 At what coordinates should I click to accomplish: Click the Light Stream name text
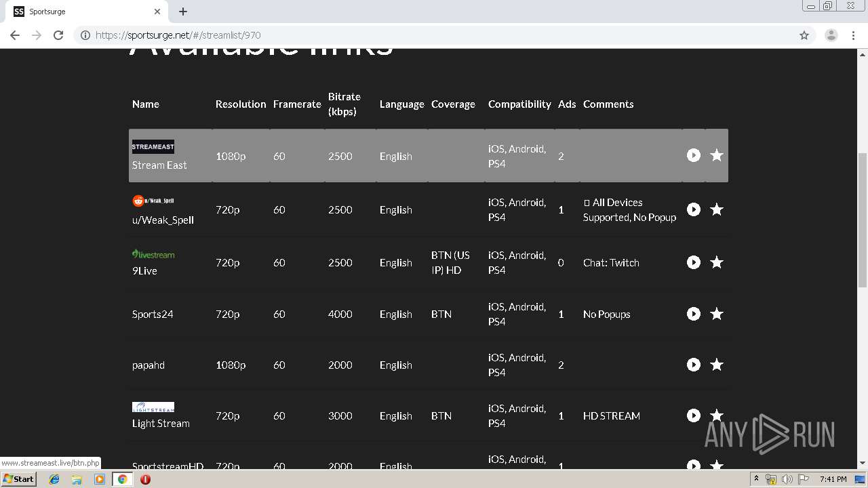pyautogui.click(x=161, y=423)
